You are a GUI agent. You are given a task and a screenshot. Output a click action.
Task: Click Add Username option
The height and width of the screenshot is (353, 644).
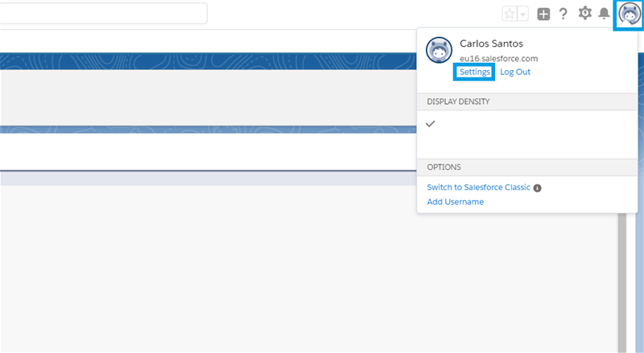coord(455,201)
